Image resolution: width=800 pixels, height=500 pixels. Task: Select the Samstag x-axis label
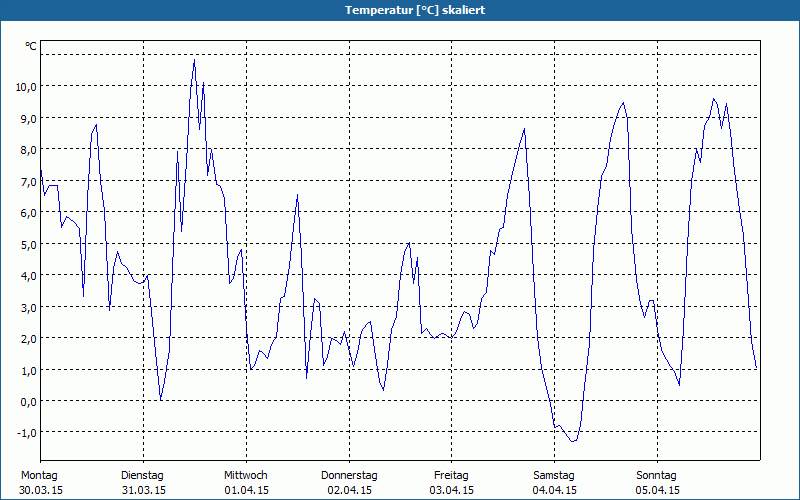click(x=554, y=475)
